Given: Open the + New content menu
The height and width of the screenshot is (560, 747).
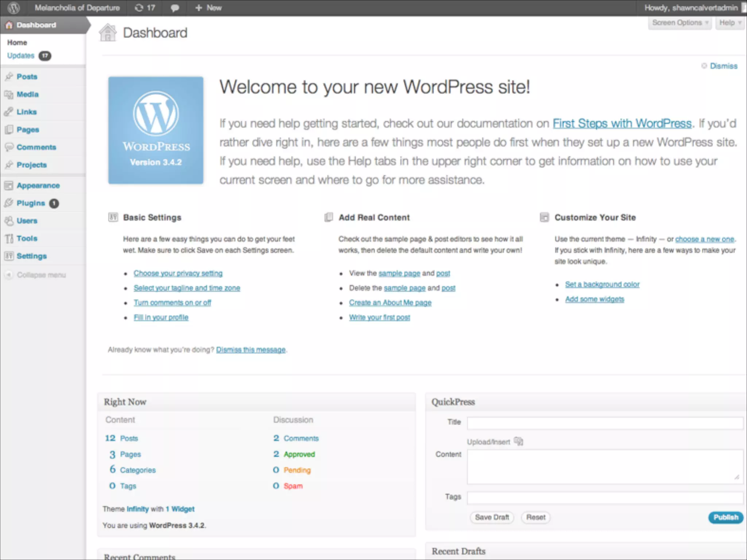Looking at the screenshot, I should [208, 8].
